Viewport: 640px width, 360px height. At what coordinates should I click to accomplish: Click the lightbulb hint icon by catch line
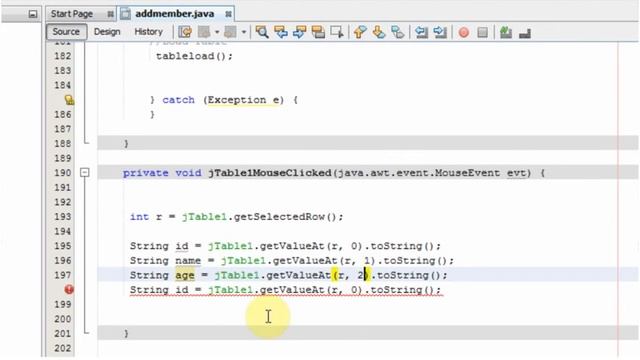pos(69,100)
